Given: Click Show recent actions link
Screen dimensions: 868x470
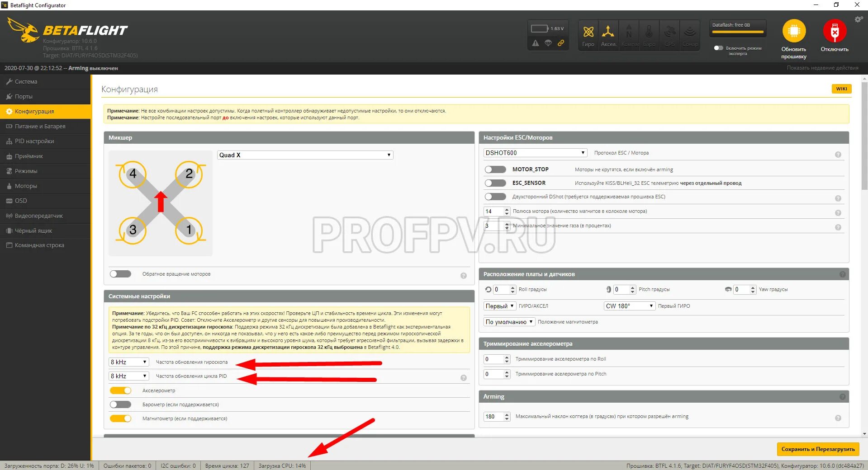Looking at the screenshot, I should point(822,68).
